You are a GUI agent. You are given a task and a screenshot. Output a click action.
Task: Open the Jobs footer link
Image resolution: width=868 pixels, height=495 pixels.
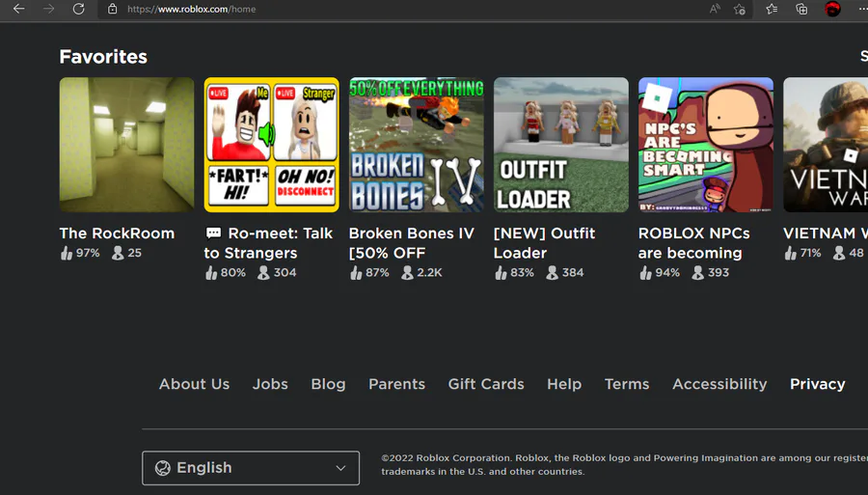click(x=270, y=384)
